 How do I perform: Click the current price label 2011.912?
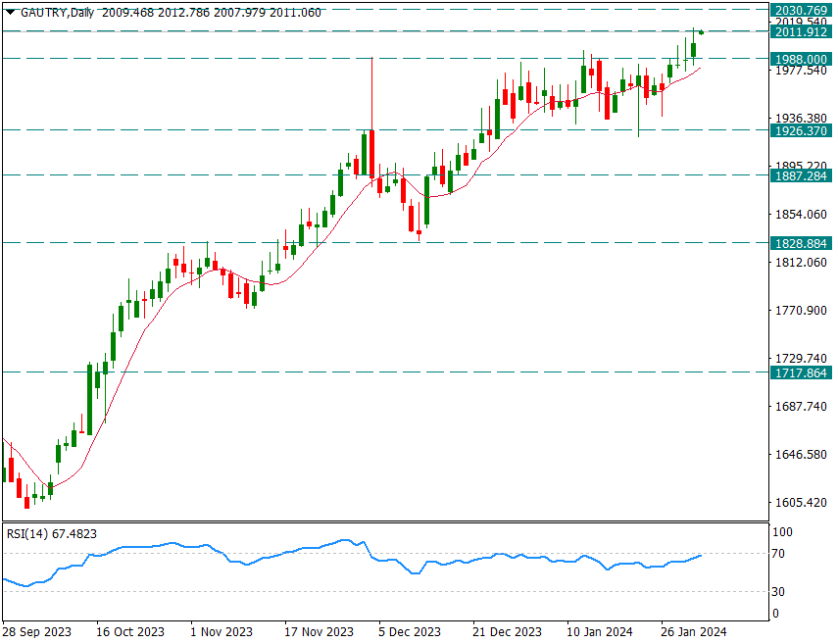[801, 32]
